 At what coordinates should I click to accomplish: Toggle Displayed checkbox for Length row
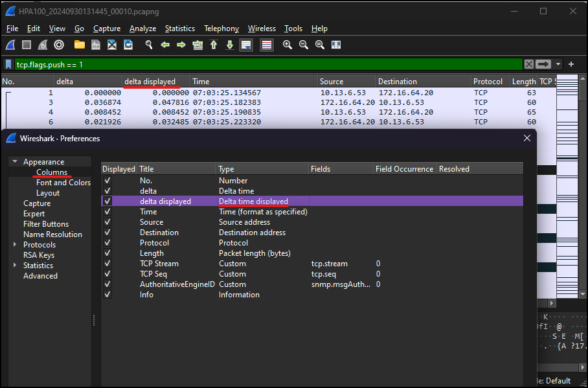107,253
